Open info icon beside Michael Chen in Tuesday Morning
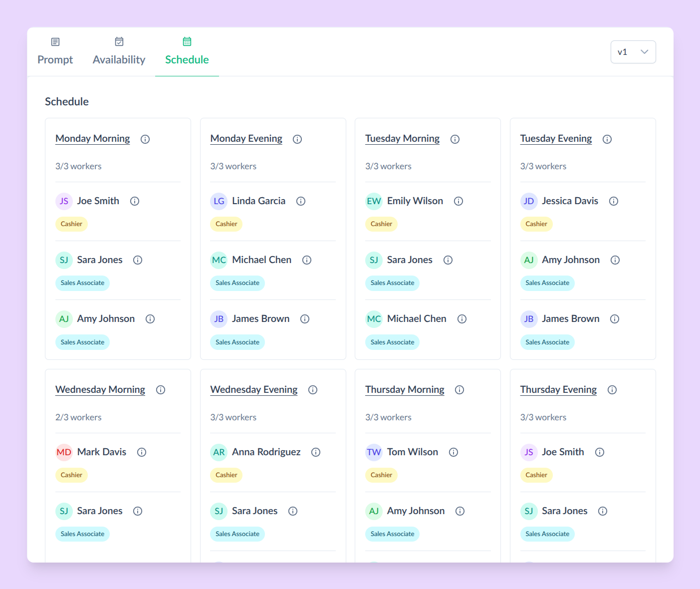Viewport: 700px width, 589px height. pyautogui.click(x=462, y=319)
